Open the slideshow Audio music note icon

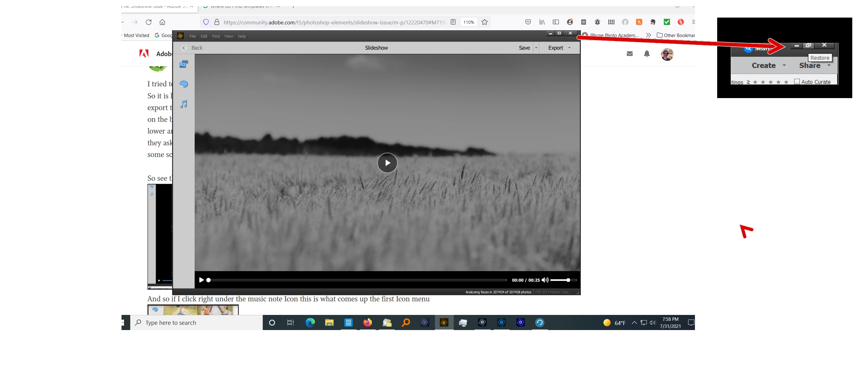click(184, 104)
